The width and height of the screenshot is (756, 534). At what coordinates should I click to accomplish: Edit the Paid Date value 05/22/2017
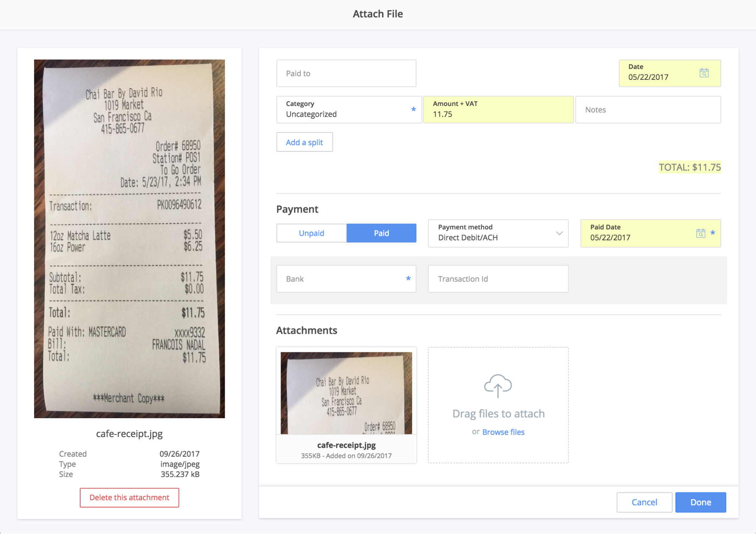coord(610,238)
